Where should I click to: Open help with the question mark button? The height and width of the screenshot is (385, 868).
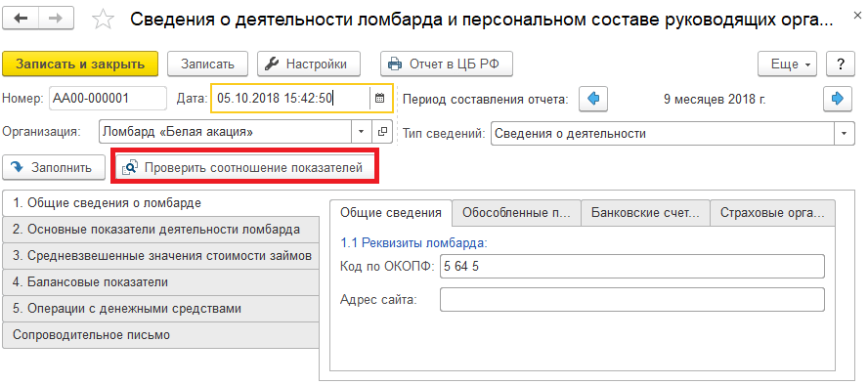tap(841, 64)
